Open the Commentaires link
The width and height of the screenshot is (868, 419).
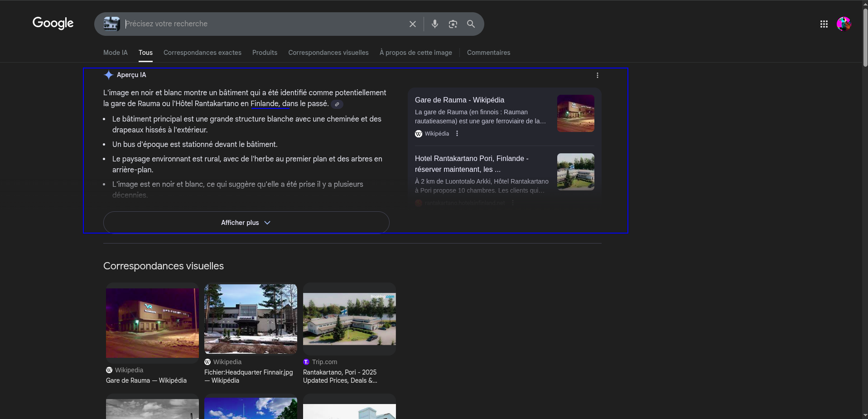488,53
